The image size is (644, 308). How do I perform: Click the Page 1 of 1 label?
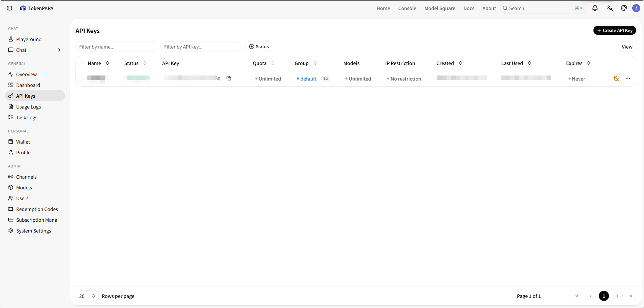pos(529,296)
